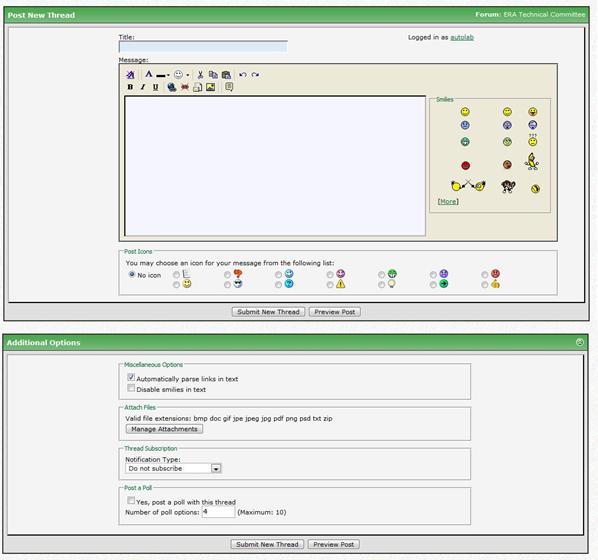Open the text color dropdown arrow
This screenshot has height=560, width=598.
tap(168, 75)
